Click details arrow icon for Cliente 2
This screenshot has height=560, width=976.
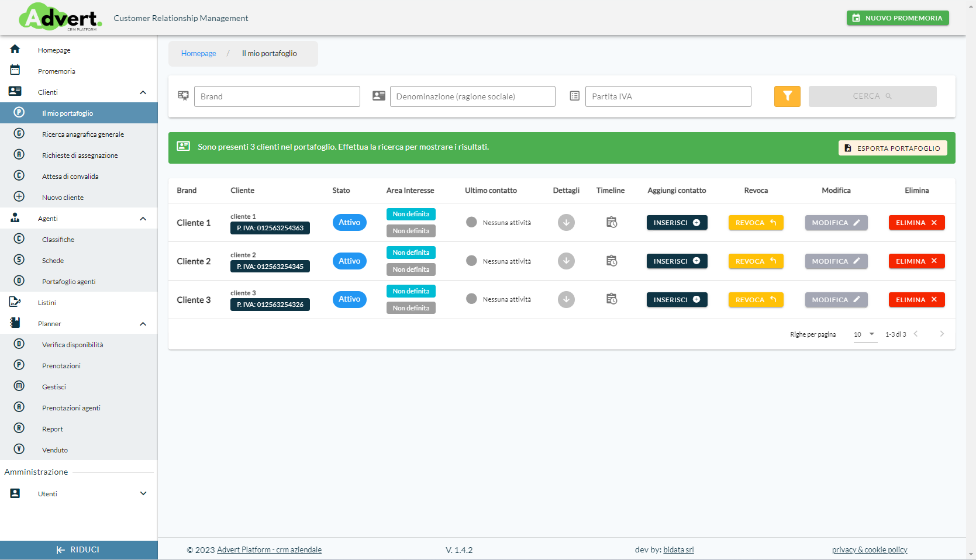565,261
